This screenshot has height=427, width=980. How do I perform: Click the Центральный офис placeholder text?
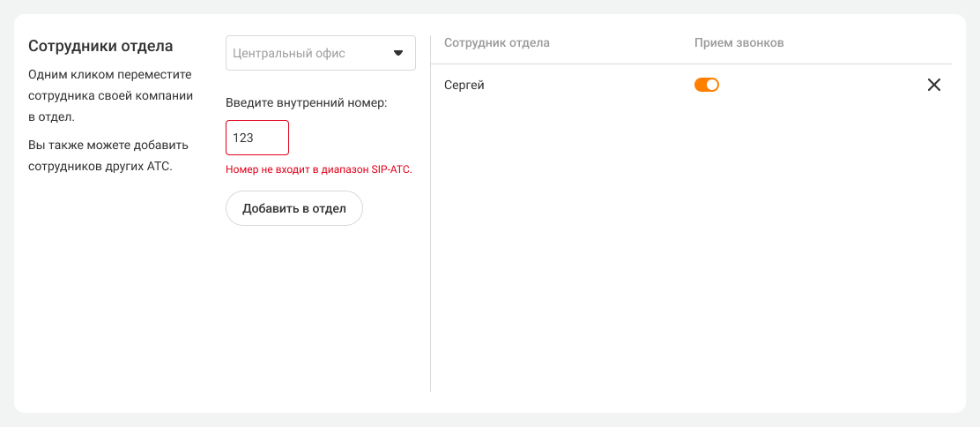pyautogui.click(x=289, y=53)
